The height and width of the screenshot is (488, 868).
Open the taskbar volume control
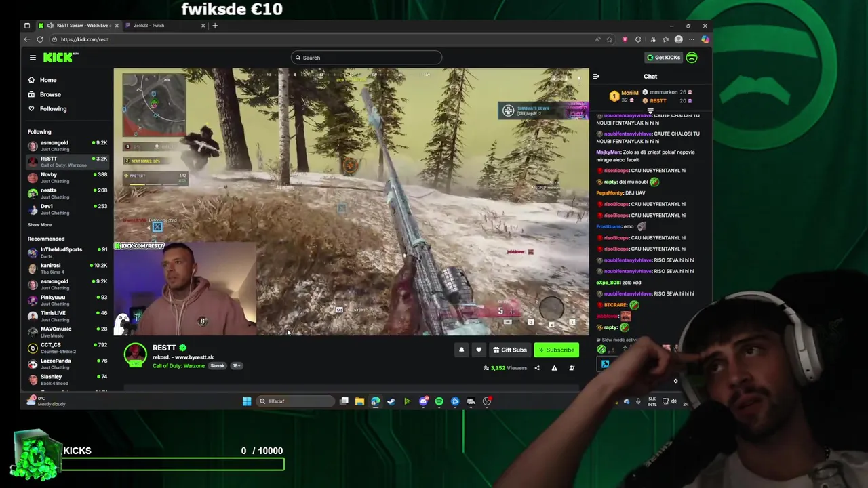click(x=674, y=401)
